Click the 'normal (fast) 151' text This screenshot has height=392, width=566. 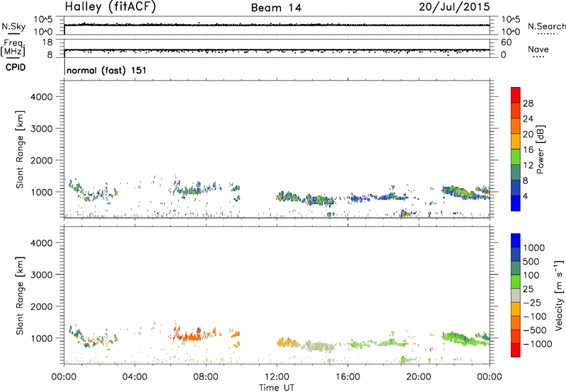(107, 70)
